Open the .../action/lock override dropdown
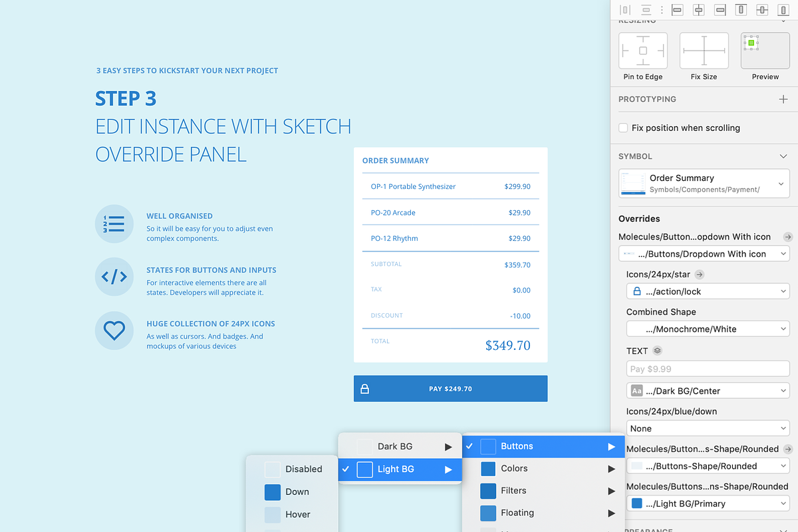 click(708, 291)
